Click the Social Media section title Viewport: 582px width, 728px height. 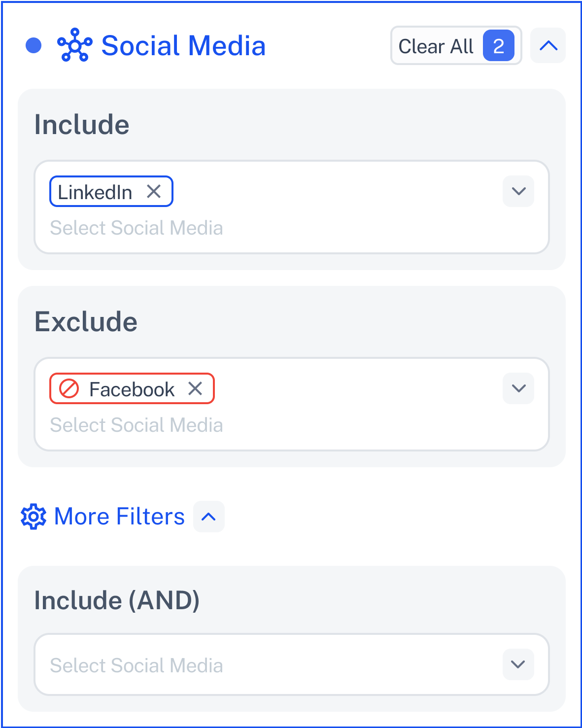183,45
